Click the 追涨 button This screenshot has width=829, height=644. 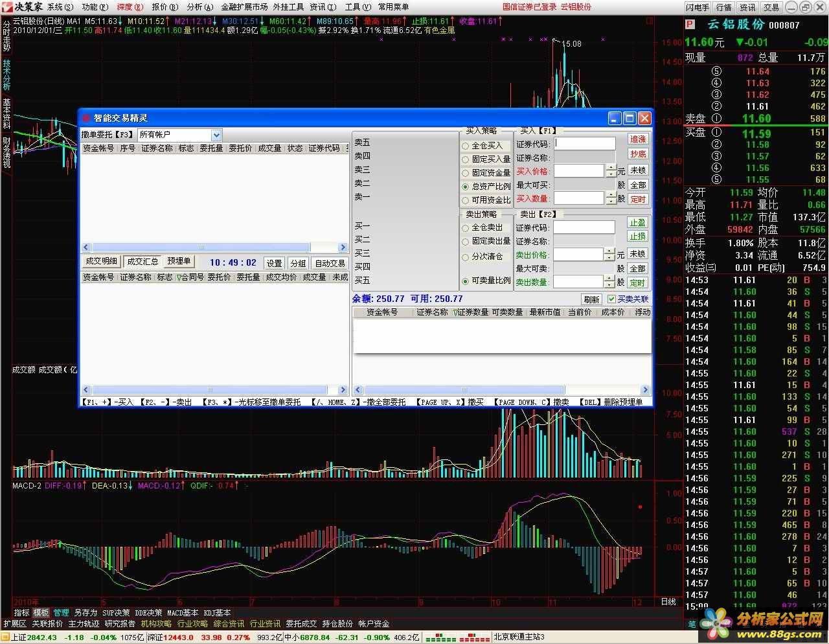(638, 139)
